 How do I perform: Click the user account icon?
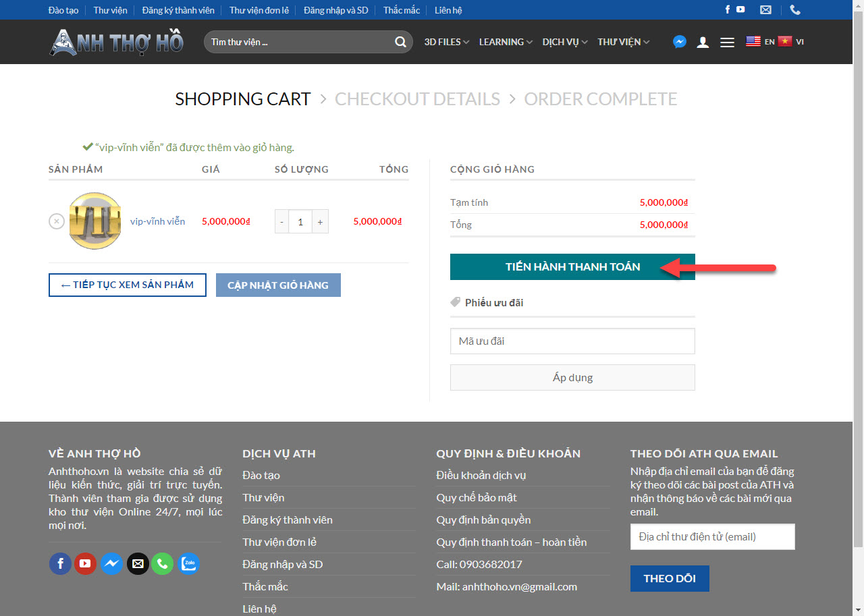click(703, 42)
